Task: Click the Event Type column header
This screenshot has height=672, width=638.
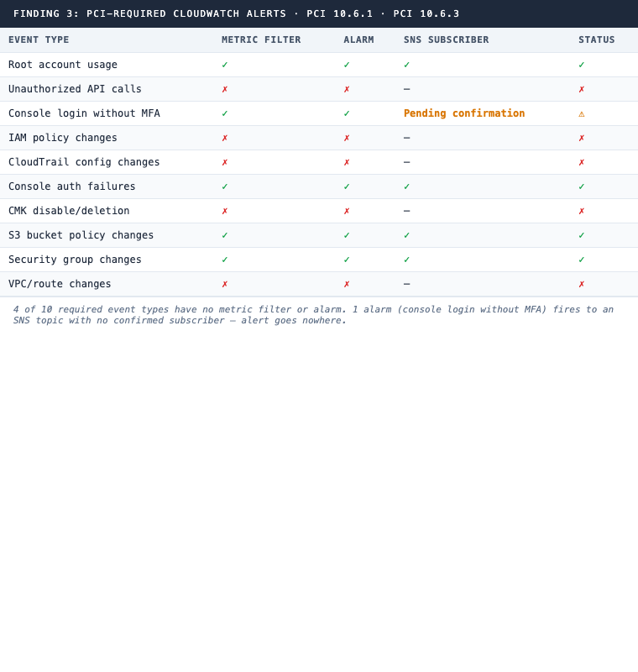Action: click(39, 39)
